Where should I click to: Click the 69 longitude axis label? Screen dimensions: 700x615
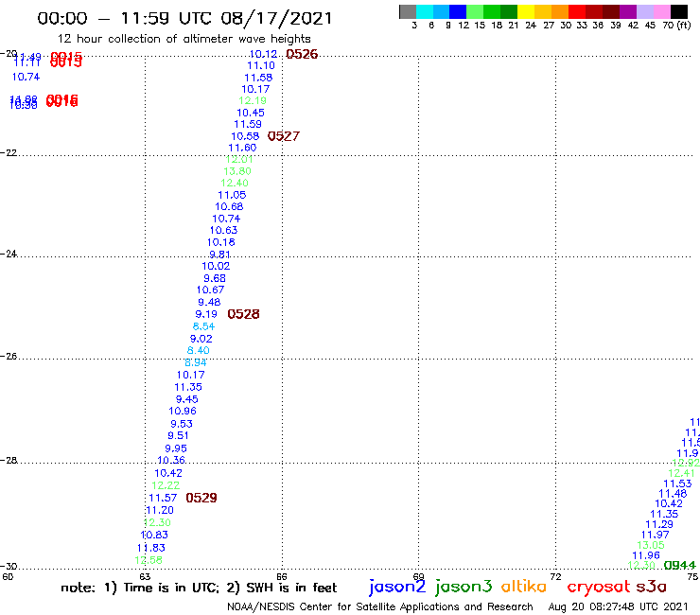pyautogui.click(x=418, y=576)
